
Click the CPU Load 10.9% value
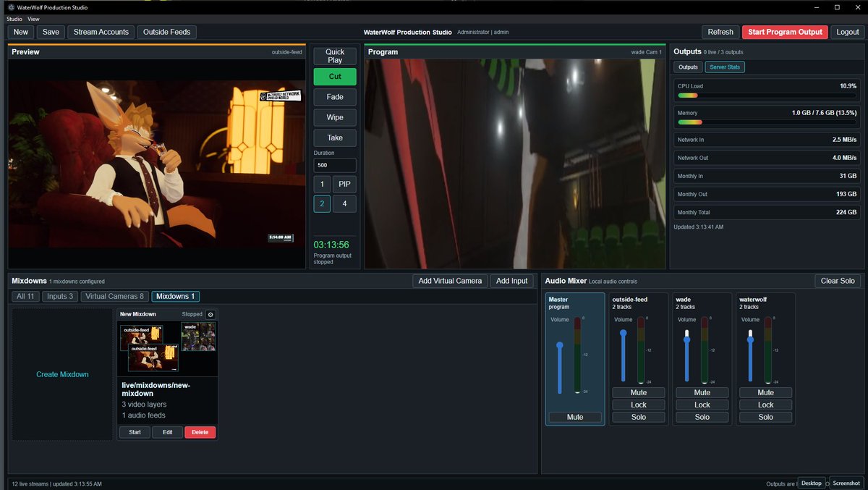tap(848, 86)
